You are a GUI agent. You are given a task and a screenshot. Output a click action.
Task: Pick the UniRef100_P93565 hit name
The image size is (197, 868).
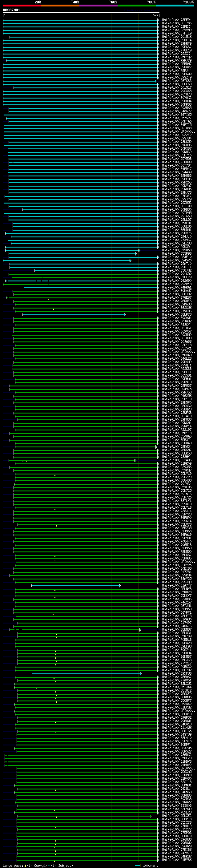tap(177, 108)
